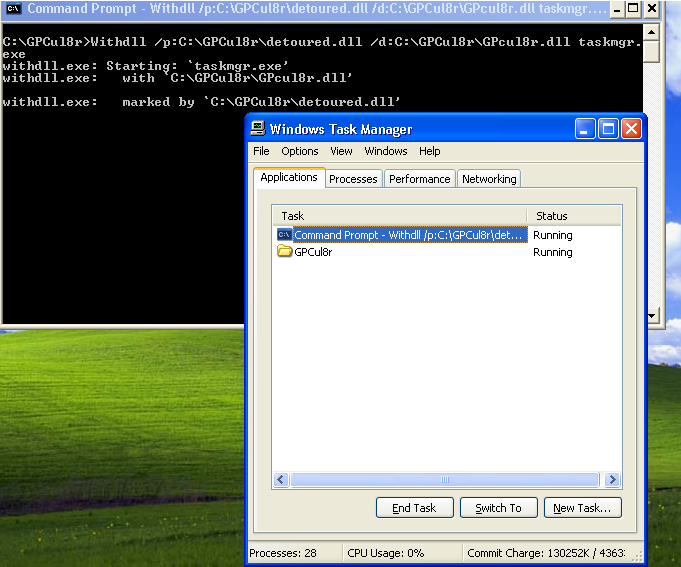Screen dimensions: 681x567
Task: Click the Windows Task Manager title text
Action: click(x=341, y=129)
